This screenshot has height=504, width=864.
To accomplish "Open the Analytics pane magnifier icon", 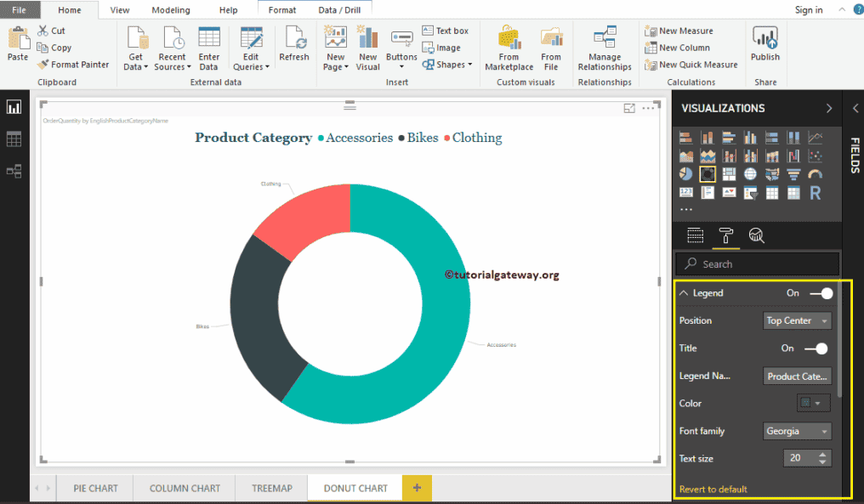I will point(756,235).
